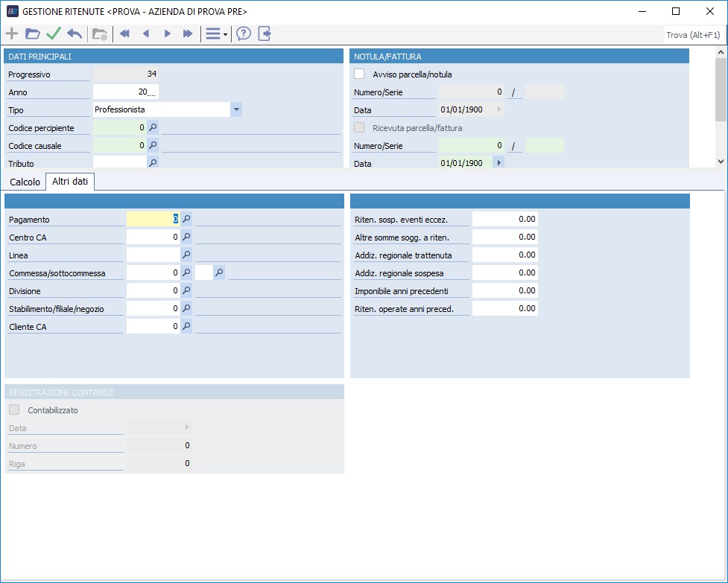Open help with the question mark icon
Viewport: 728px width, 583px height.
point(244,34)
